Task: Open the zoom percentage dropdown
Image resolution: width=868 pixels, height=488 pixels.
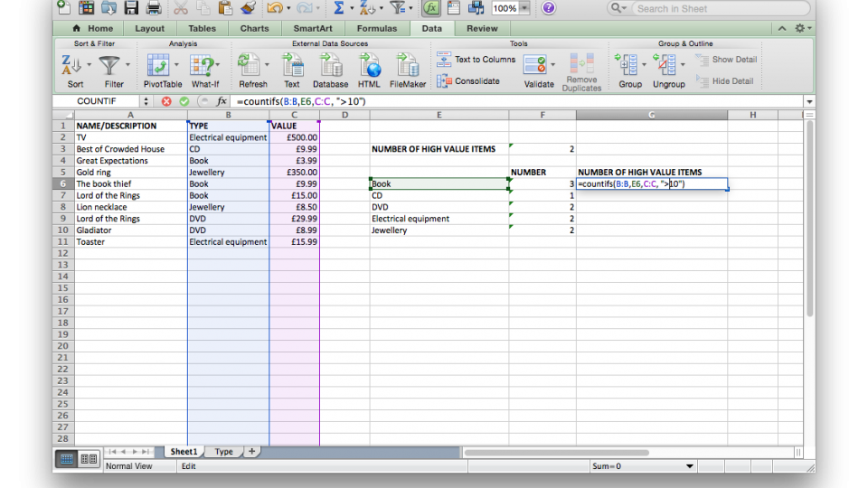Action: tap(524, 8)
